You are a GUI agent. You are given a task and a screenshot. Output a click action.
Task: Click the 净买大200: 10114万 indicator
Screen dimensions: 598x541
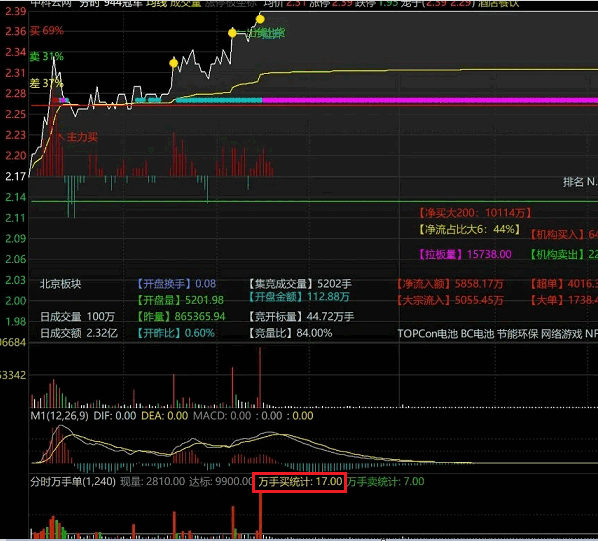[475, 213]
